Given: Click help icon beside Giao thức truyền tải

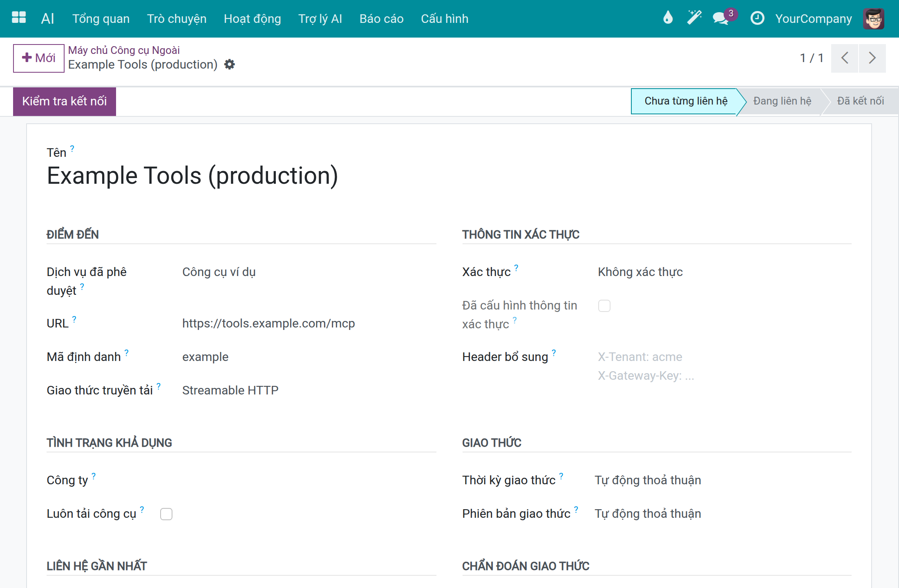Looking at the screenshot, I should (x=159, y=386).
